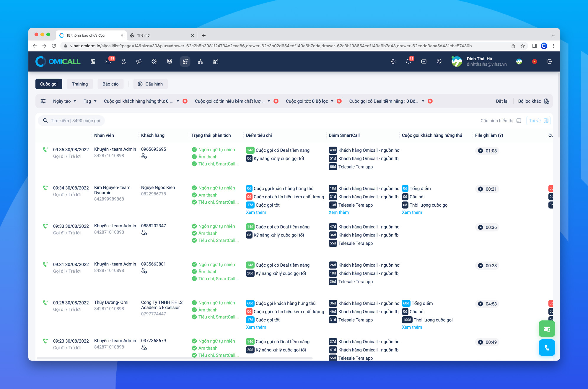Click Xem thêm under Cuộc gọi tốt 09:34 row

point(256,212)
